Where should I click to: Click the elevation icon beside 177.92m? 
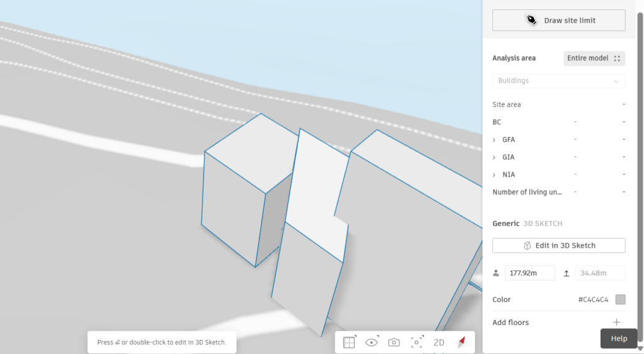[496, 273]
